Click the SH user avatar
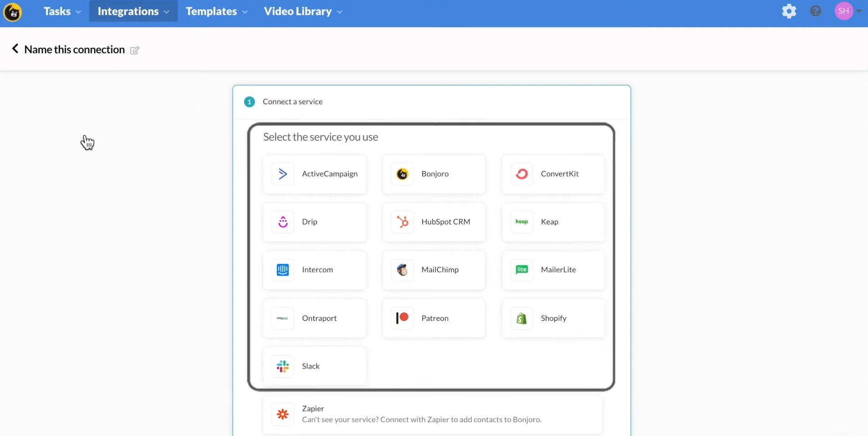Viewport: 868px width, 436px height. click(x=843, y=11)
